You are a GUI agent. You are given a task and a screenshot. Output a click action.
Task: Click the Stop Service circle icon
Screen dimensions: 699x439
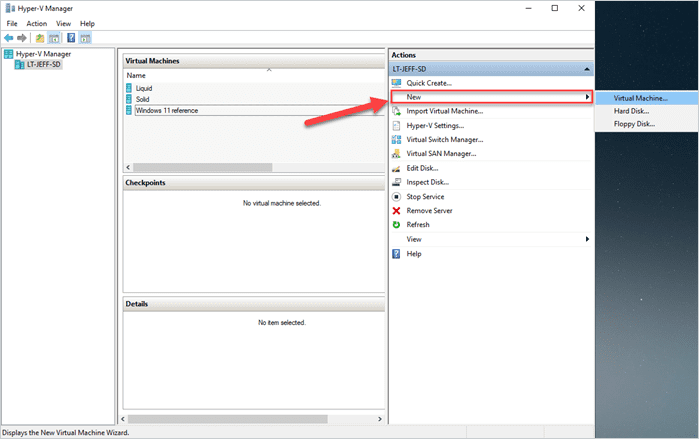396,197
